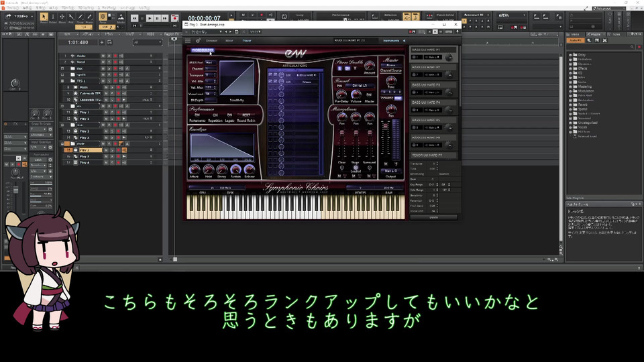Open the Play plugin main menu icon

[188, 41]
